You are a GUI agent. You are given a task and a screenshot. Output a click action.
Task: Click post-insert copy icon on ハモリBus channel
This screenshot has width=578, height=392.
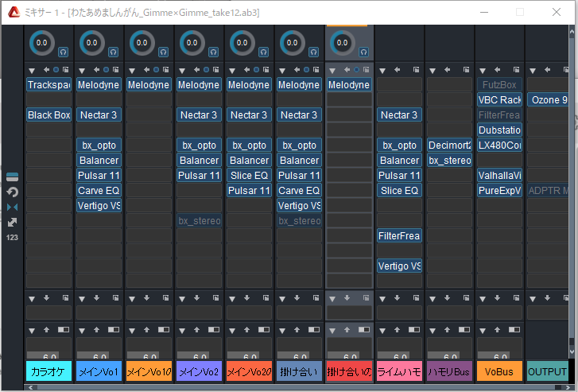[x=467, y=297]
